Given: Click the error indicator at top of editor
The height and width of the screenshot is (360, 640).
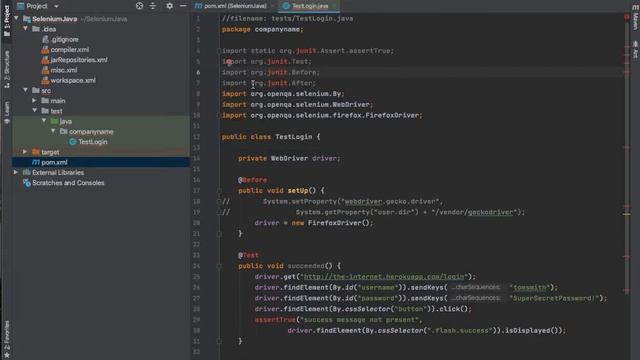Looking at the screenshot, I should point(627,17).
